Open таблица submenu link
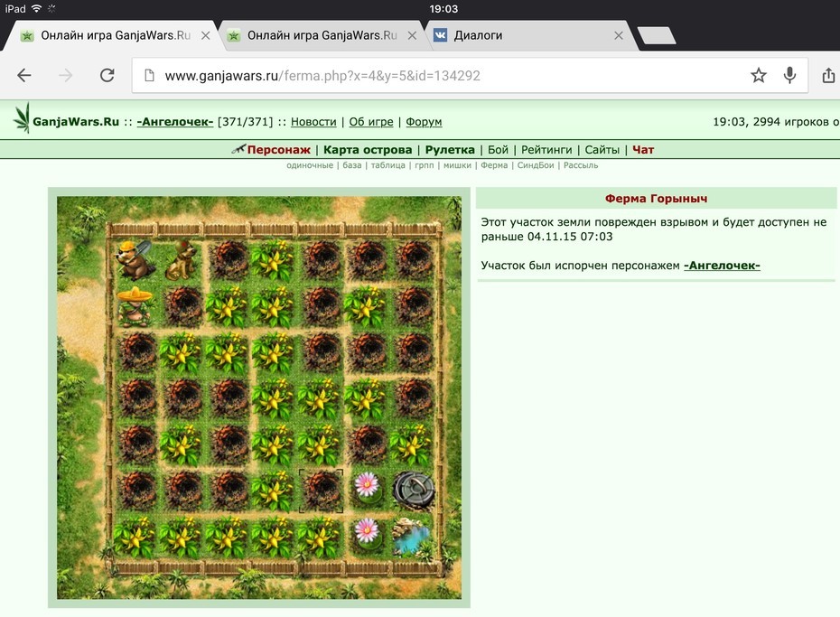Screen dimensions: 840x617 pyautogui.click(x=387, y=165)
